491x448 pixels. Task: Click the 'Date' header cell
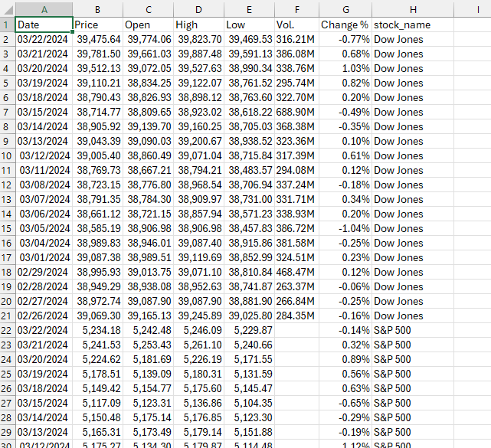point(44,25)
